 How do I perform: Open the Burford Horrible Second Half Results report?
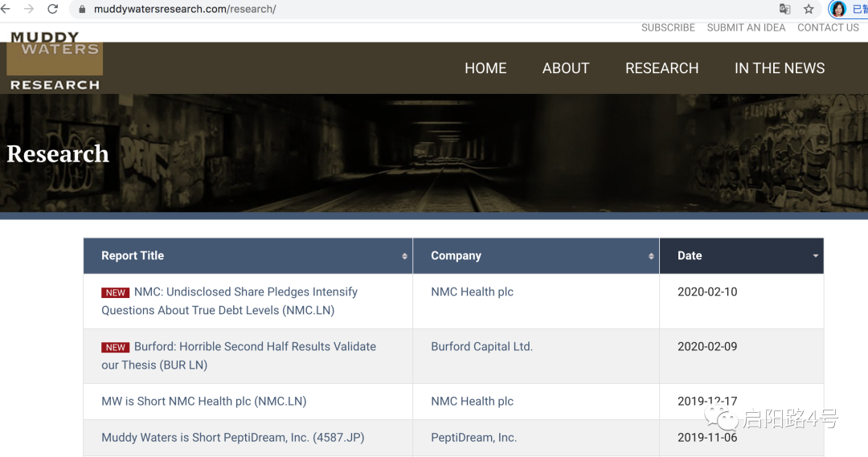239,356
